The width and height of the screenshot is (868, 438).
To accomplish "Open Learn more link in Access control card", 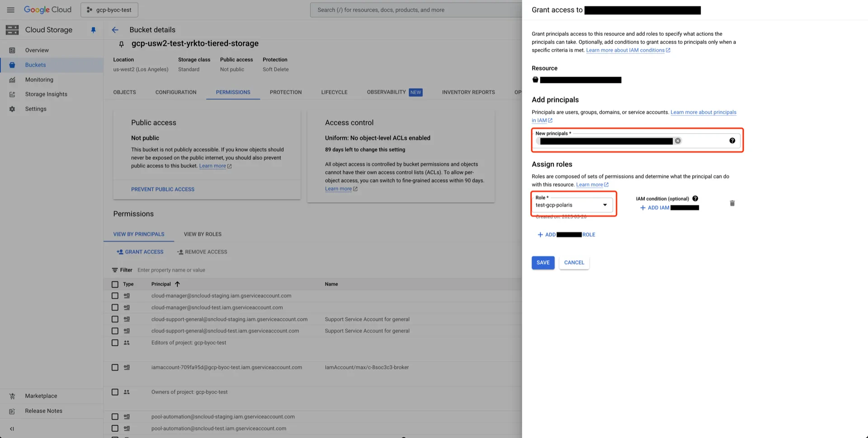I will click(x=341, y=189).
